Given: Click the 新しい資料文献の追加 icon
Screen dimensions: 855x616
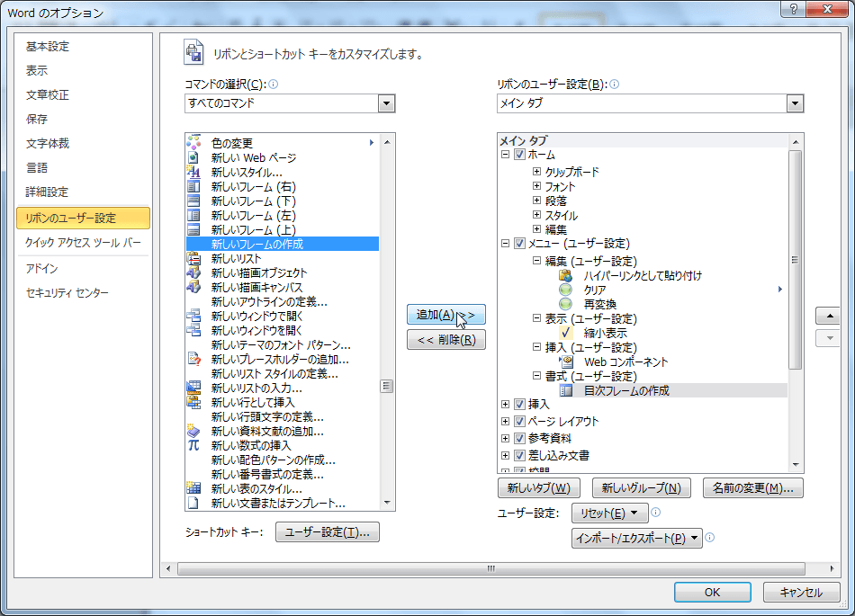Looking at the screenshot, I should pyautogui.click(x=193, y=431).
